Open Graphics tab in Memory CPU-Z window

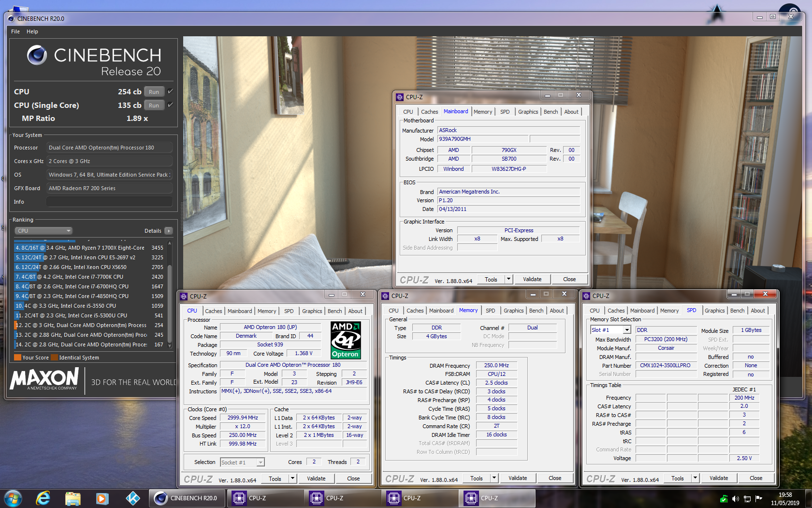pos(514,311)
